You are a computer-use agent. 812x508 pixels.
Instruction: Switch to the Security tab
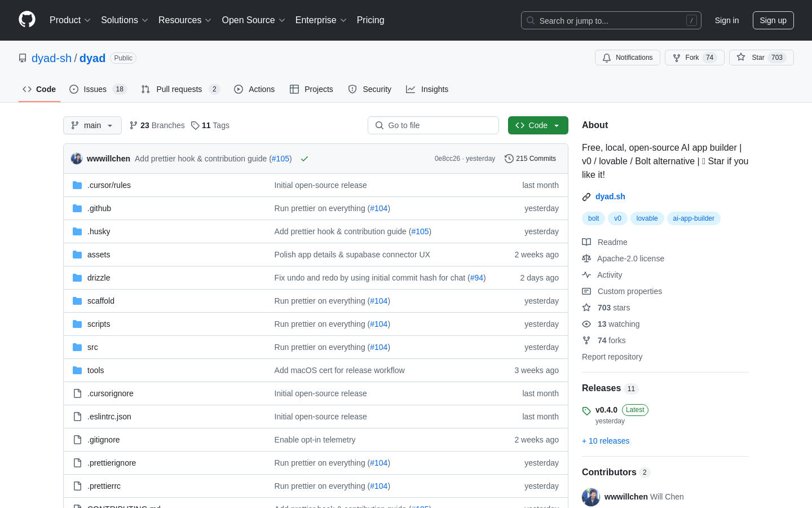pos(370,89)
